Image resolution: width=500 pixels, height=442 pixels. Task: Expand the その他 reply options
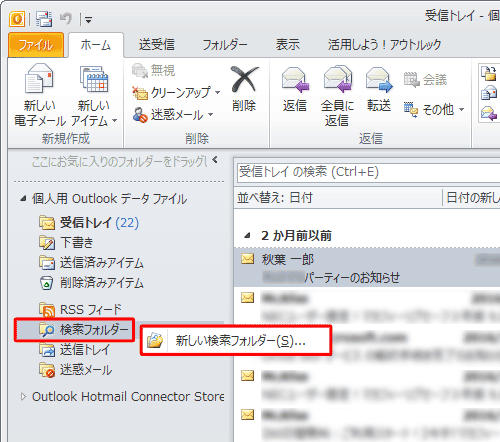(x=462, y=109)
